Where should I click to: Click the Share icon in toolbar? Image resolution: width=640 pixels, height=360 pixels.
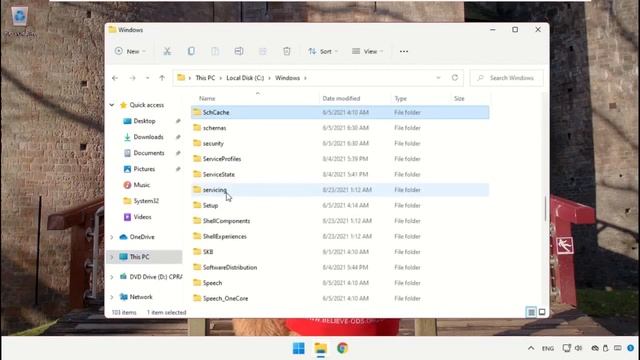point(262,51)
